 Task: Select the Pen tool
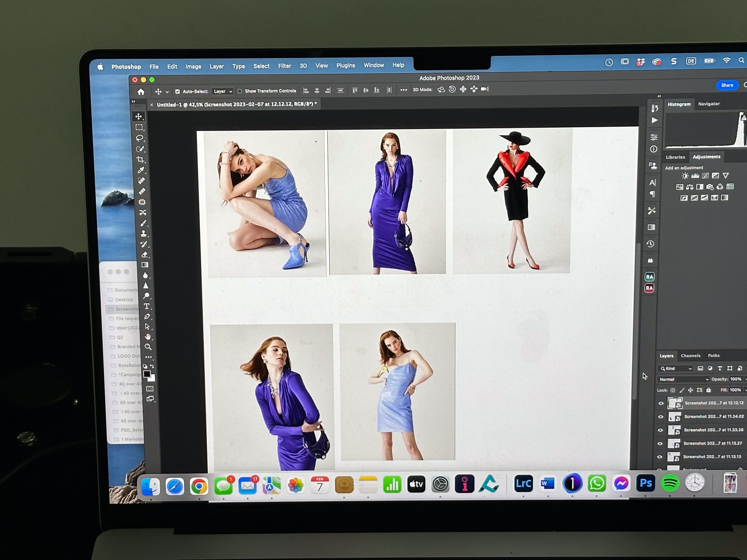(147, 317)
